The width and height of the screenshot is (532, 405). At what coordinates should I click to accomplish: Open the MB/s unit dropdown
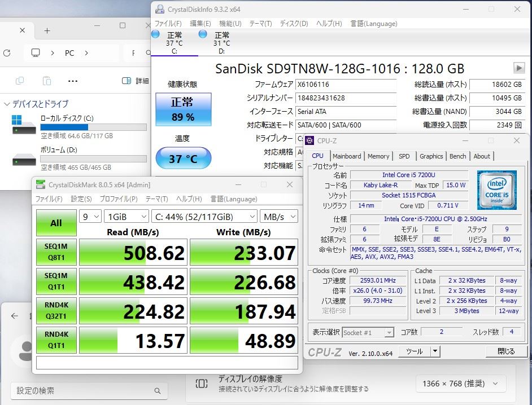(279, 217)
